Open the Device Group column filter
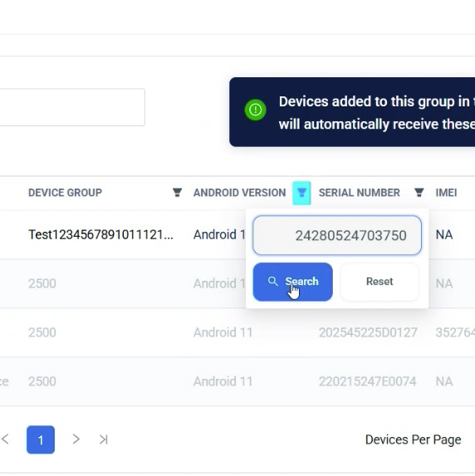The height and width of the screenshot is (476, 475). (177, 193)
